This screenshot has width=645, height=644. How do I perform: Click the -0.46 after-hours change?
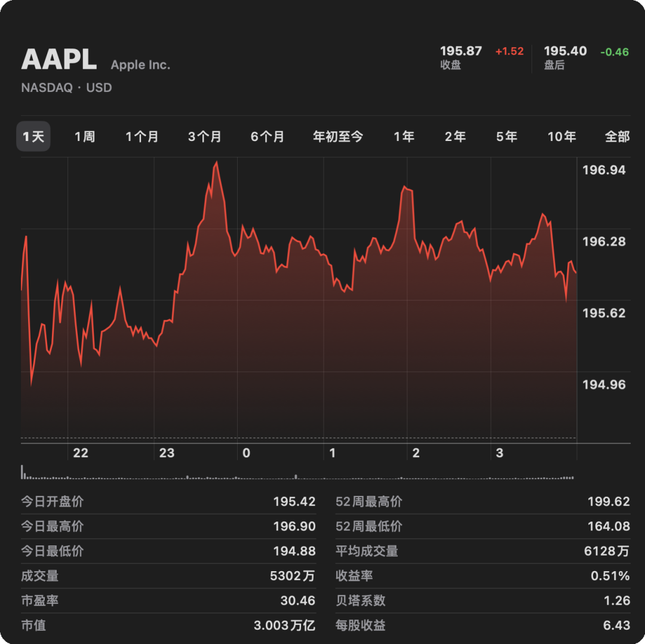[615, 52]
